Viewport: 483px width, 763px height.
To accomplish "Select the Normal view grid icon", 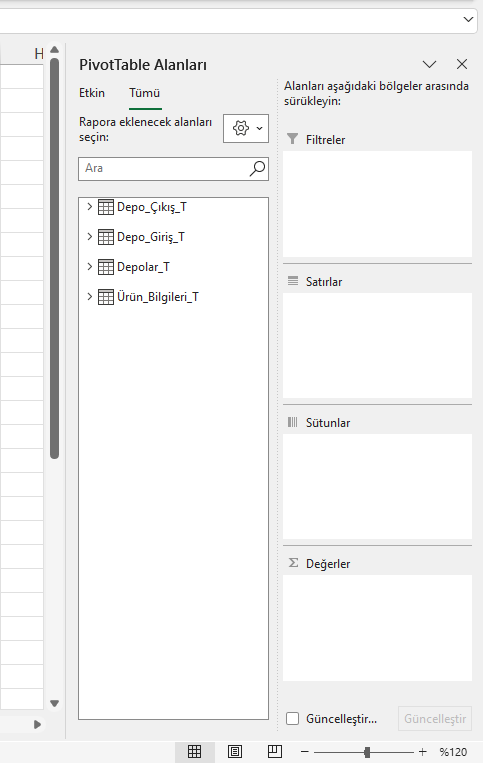I will tap(195, 752).
